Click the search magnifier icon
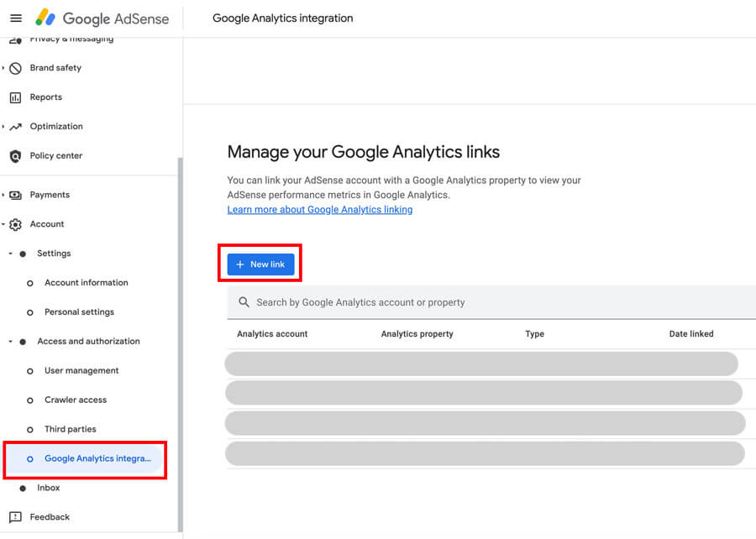This screenshot has width=756, height=539. coord(244,301)
